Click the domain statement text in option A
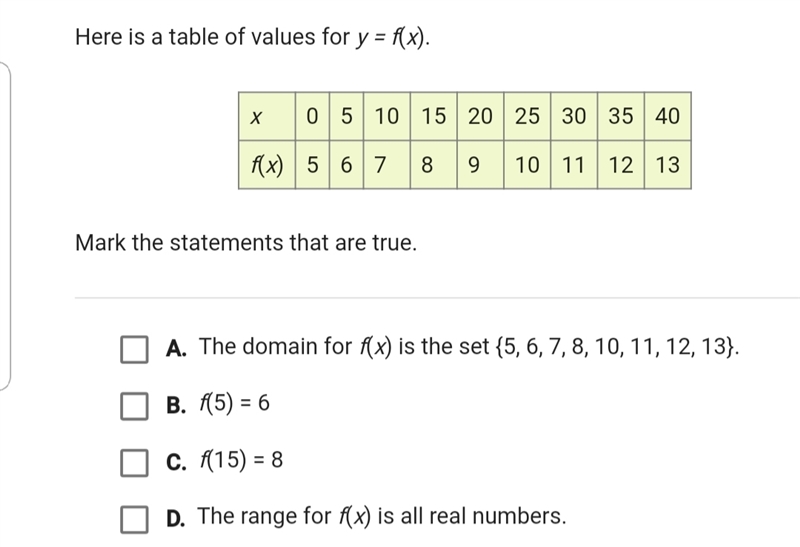Viewport: 800px width, 547px height. pos(469,347)
